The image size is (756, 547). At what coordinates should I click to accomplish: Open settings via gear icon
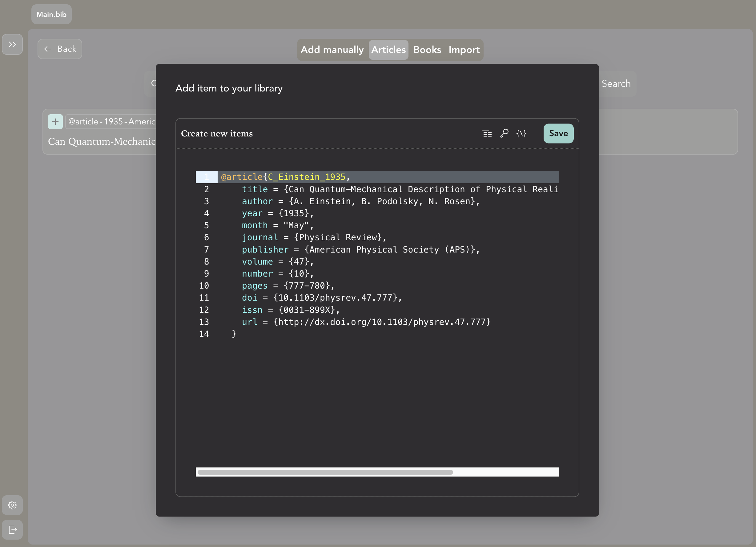click(x=12, y=505)
